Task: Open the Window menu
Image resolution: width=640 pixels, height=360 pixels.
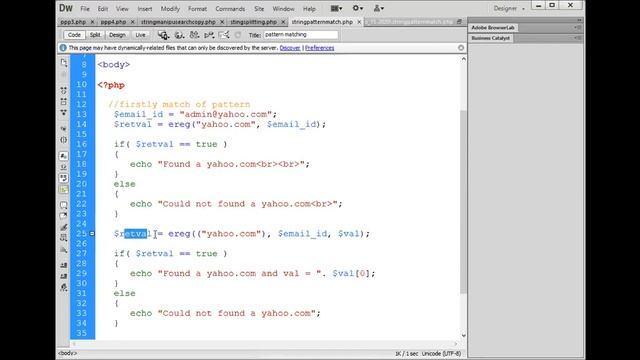Action: click(283, 9)
